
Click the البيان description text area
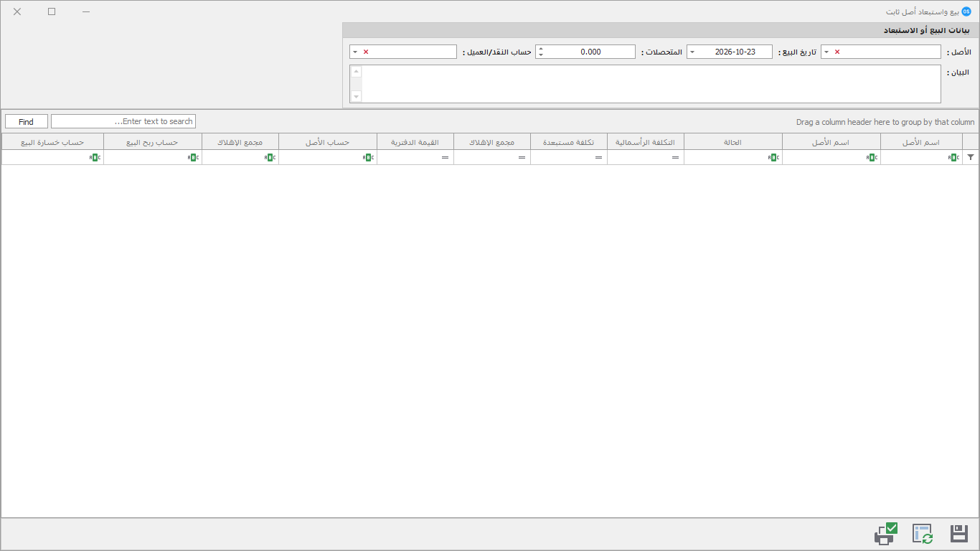pyautogui.click(x=651, y=84)
